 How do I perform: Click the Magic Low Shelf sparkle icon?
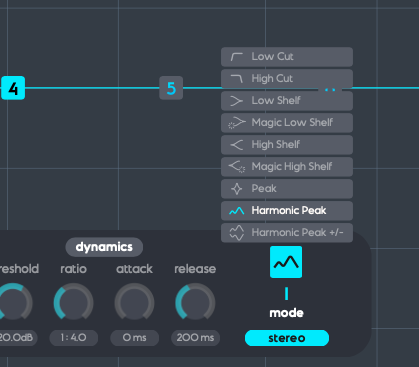pos(236,123)
